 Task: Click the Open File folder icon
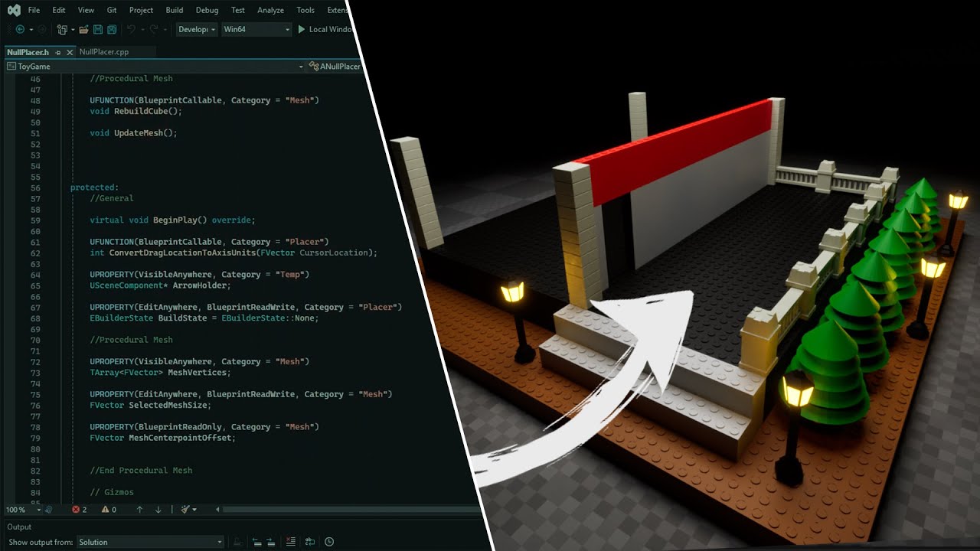[x=83, y=29]
